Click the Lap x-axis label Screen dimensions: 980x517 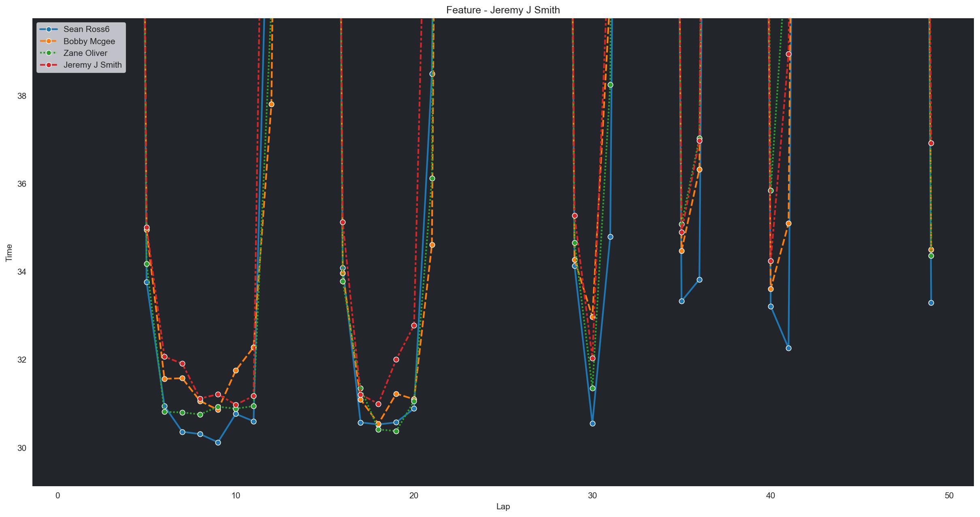point(503,506)
